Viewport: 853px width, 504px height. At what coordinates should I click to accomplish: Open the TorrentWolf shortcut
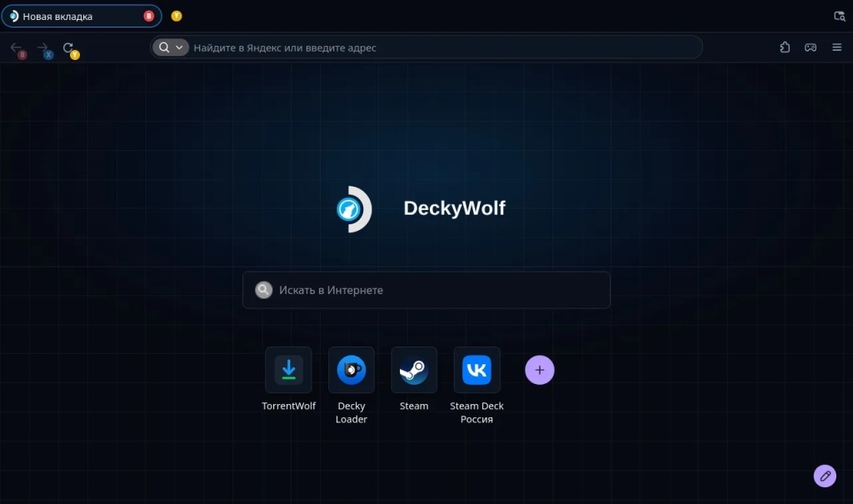(288, 370)
